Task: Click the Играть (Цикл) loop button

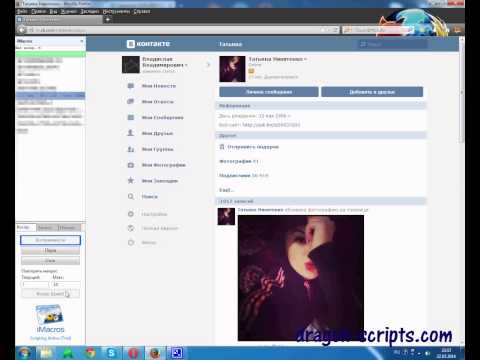Action: point(50,294)
